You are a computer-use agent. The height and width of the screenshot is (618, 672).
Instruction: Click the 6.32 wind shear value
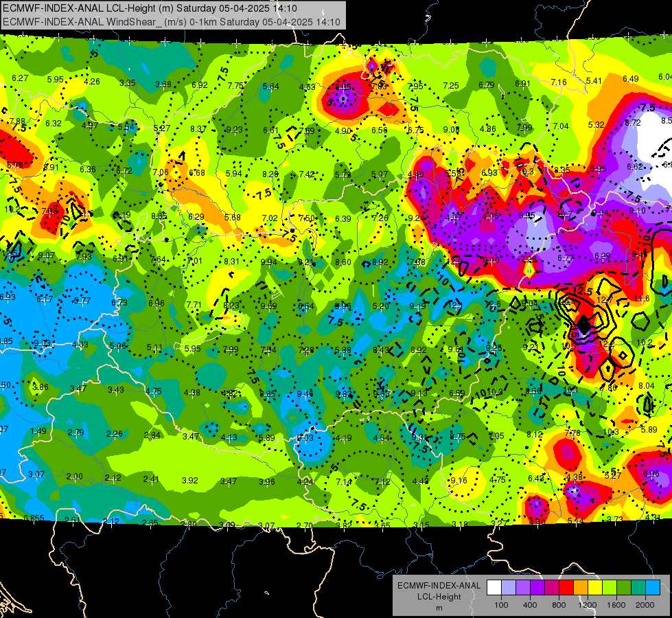tap(54, 124)
